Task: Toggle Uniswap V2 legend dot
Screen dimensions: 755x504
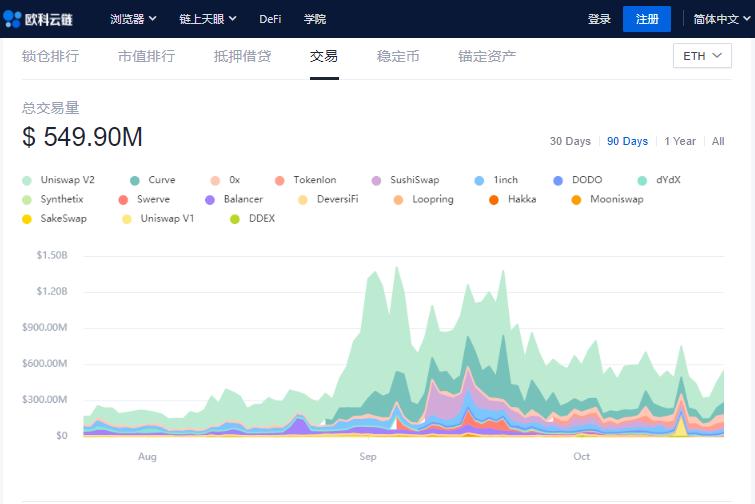Action: [x=27, y=181]
